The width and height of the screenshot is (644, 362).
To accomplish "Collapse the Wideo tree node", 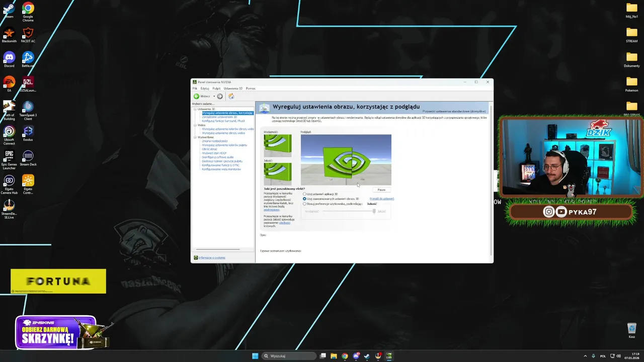I will pos(195,125).
